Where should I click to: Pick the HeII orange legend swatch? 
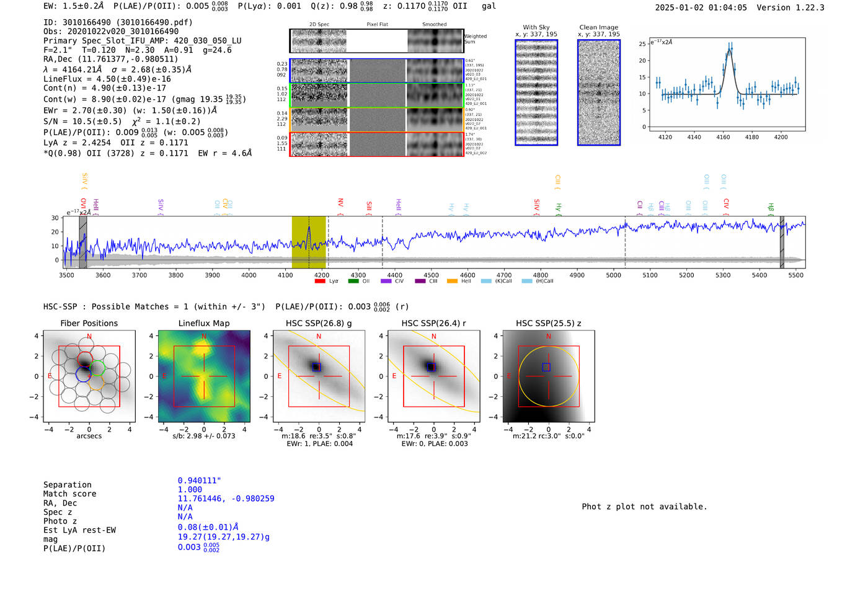point(452,281)
